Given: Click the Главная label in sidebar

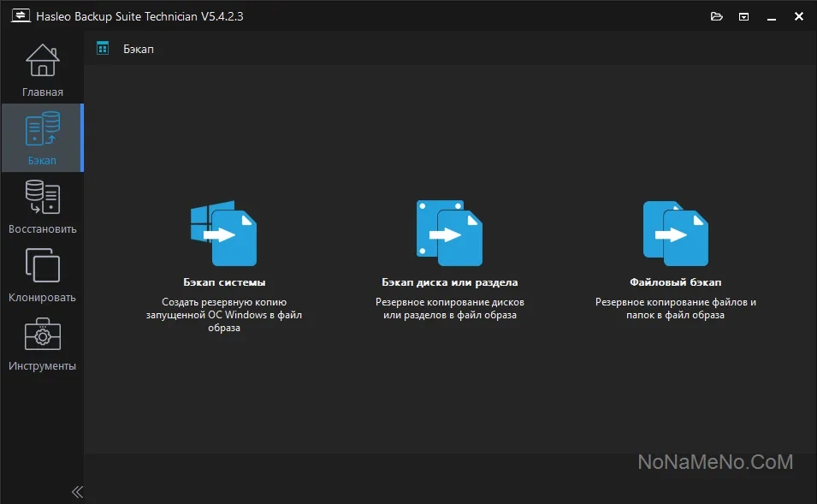Looking at the screenshot, I should [43, 92].
